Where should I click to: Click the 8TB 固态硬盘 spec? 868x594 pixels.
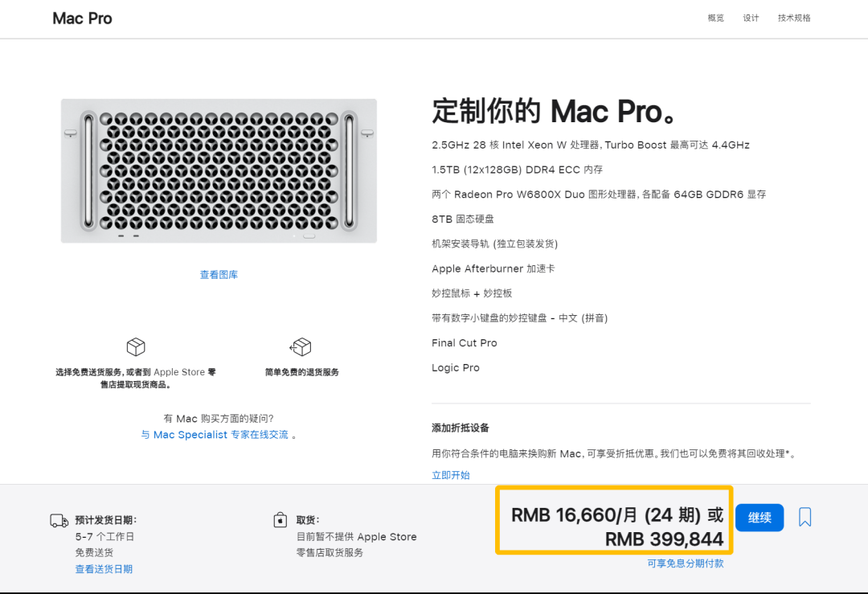pos(463,219)
